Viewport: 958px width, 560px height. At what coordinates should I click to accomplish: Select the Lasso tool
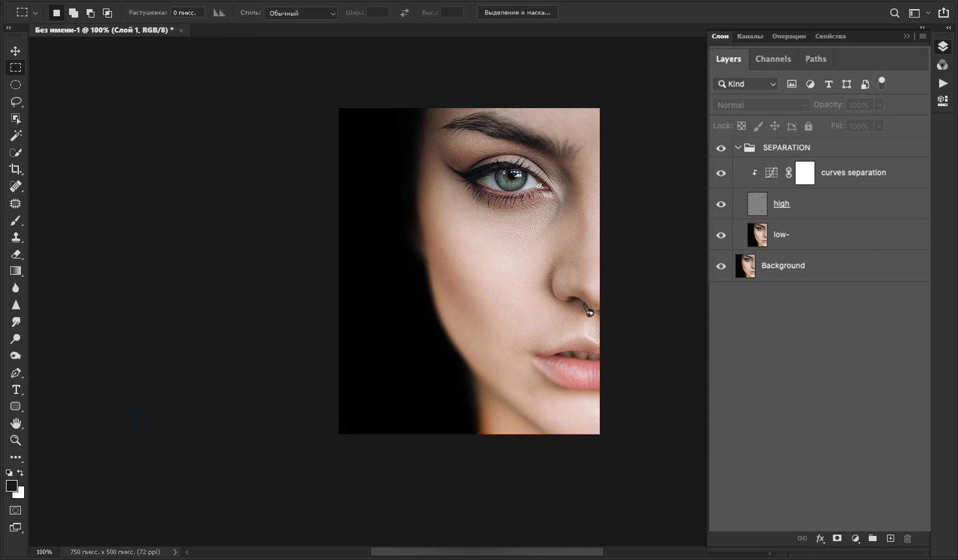[15, 101]
